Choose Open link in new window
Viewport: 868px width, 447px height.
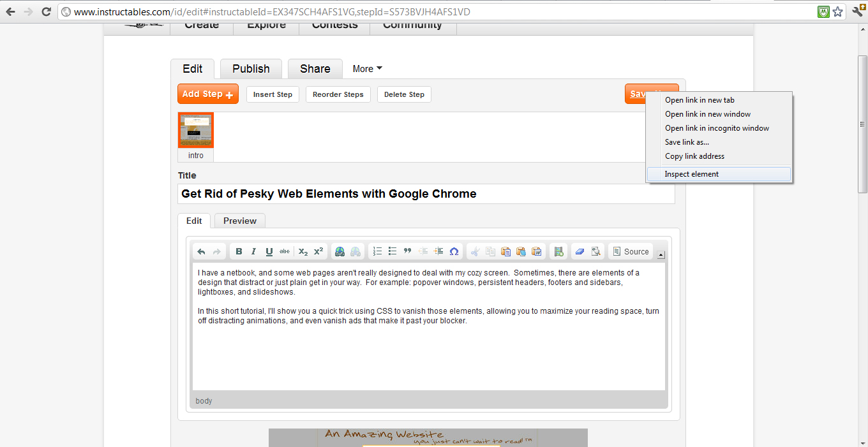coord(719,114)
